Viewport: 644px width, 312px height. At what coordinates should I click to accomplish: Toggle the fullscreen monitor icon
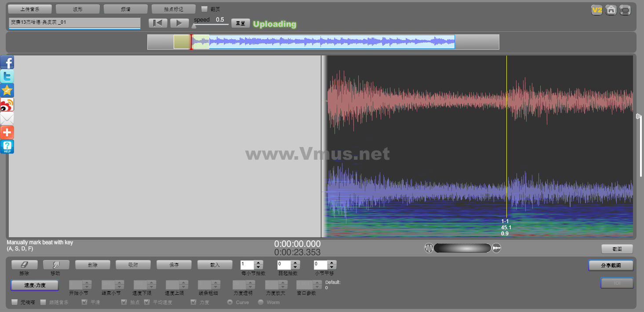625,10
